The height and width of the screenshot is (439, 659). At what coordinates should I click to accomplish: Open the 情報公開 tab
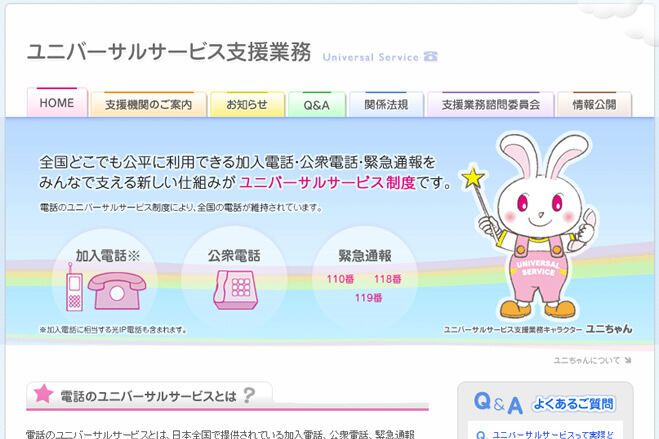click(594, 104)
